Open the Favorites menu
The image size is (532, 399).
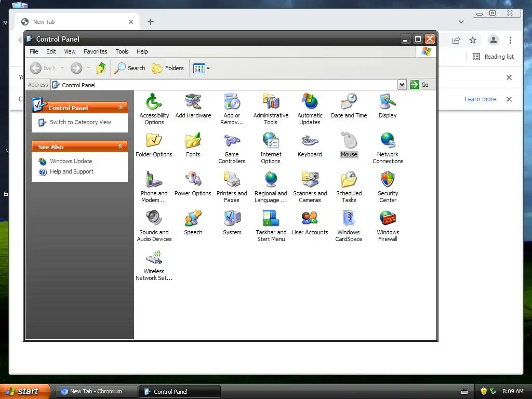(x=96, y=51)
